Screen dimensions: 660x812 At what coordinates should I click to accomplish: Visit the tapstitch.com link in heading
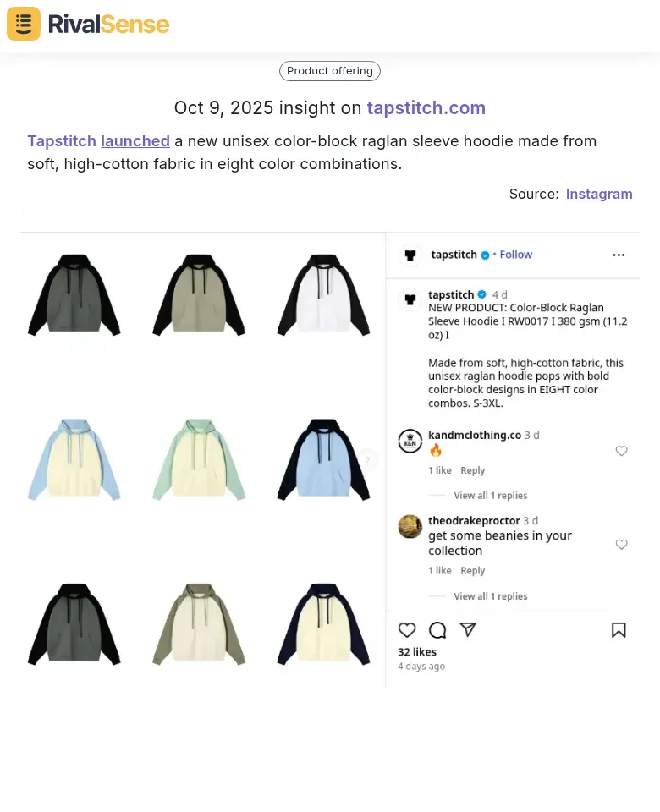(426, 108)
